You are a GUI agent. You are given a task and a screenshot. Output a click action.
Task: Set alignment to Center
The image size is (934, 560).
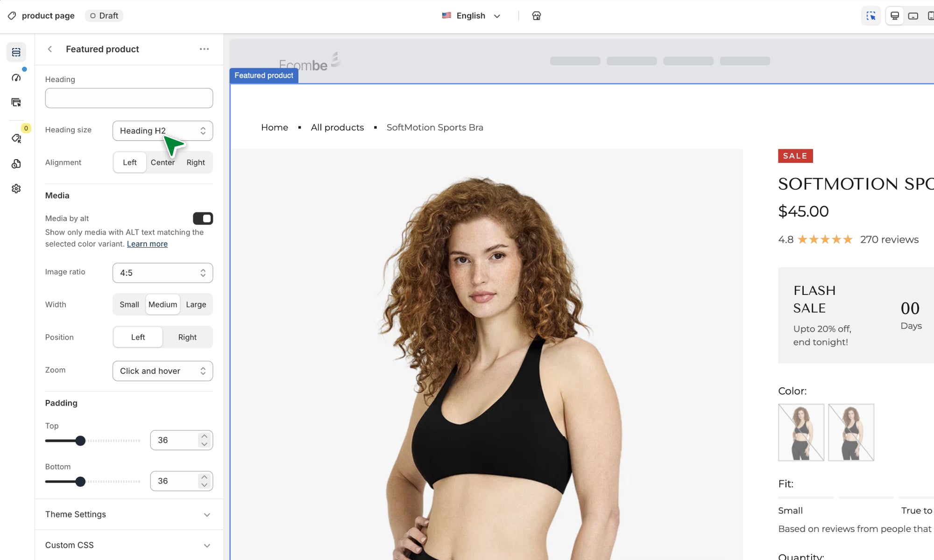tap(162, 162)
